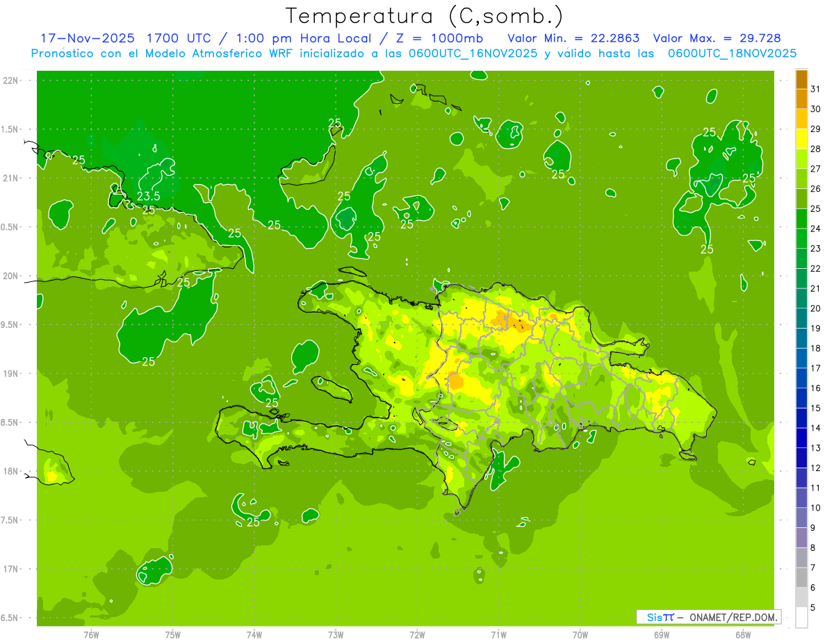The image size is (834, 644).
Task: Click the '8' value on color scale
Action: click(813, 547)
